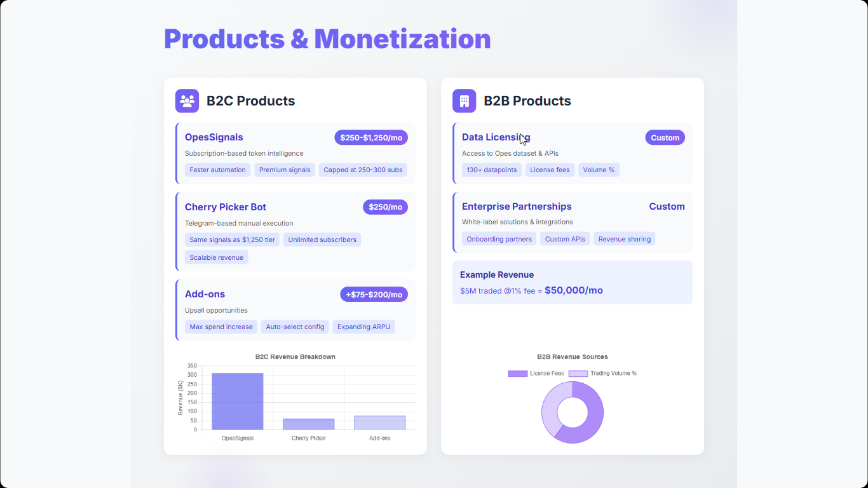Click the Add-ons x-axis label
Screen dimensions: 868x488
[380, 438]
